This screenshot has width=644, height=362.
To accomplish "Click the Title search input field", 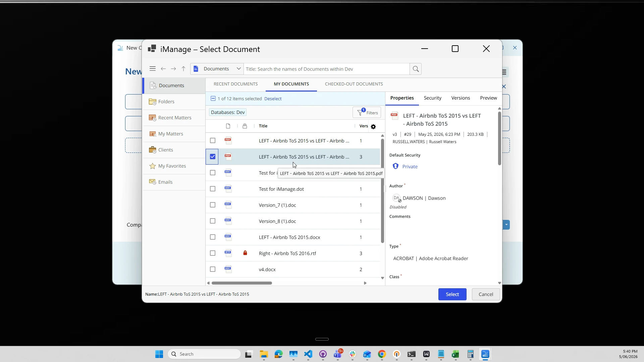I will pos(326,69).
